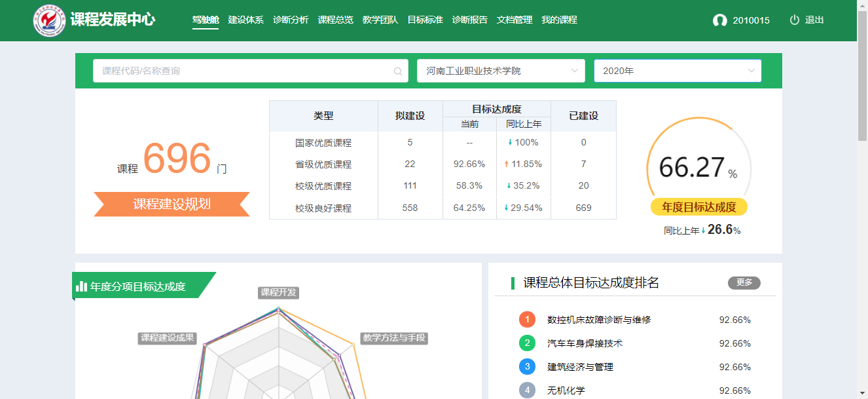Click the 教学方法与手段 radar axis label
Viewport: 868px width, 399px height.
pyautogui.click(x=394, y=338)
